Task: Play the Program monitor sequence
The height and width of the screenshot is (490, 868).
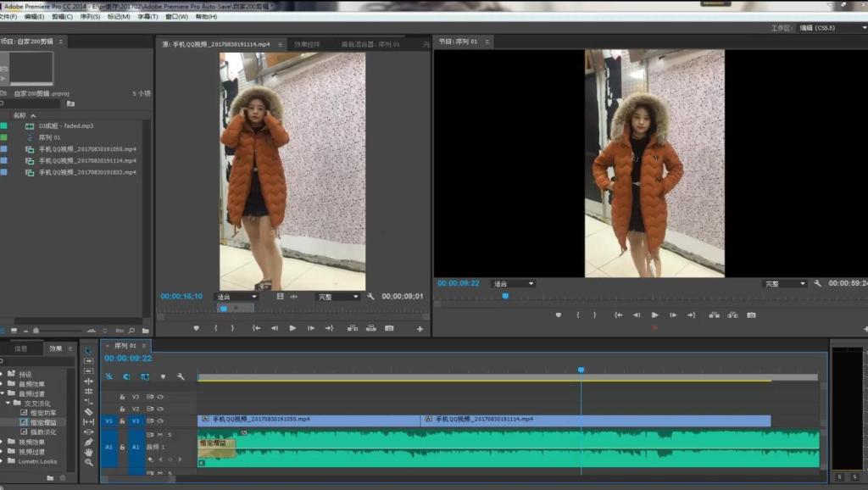Action: [x=655, y=315]
